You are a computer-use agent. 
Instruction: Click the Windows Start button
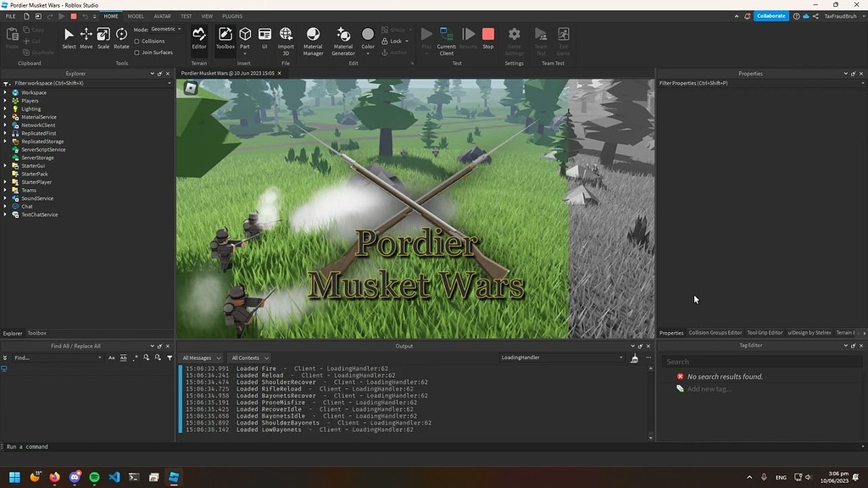pos(15,477)
